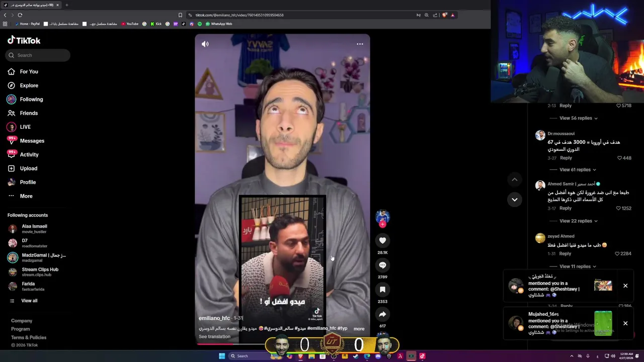Go to previous video with up arrow

tap(514, 179)
